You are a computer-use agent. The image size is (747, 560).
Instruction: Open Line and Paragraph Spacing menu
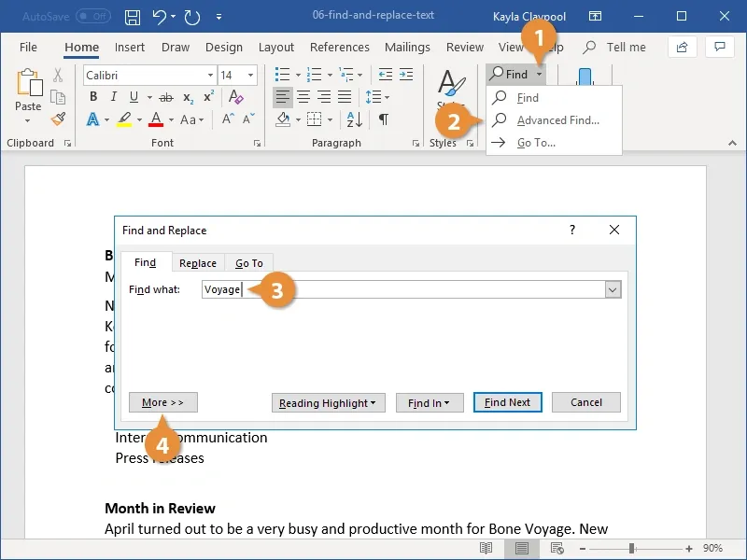[377, 97]
